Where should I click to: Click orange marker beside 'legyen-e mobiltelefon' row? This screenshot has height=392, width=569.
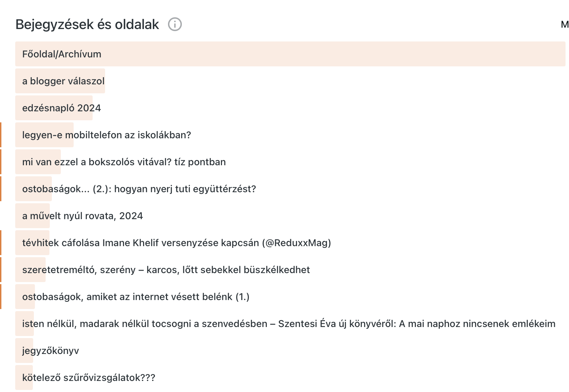(x=1, y=135)
